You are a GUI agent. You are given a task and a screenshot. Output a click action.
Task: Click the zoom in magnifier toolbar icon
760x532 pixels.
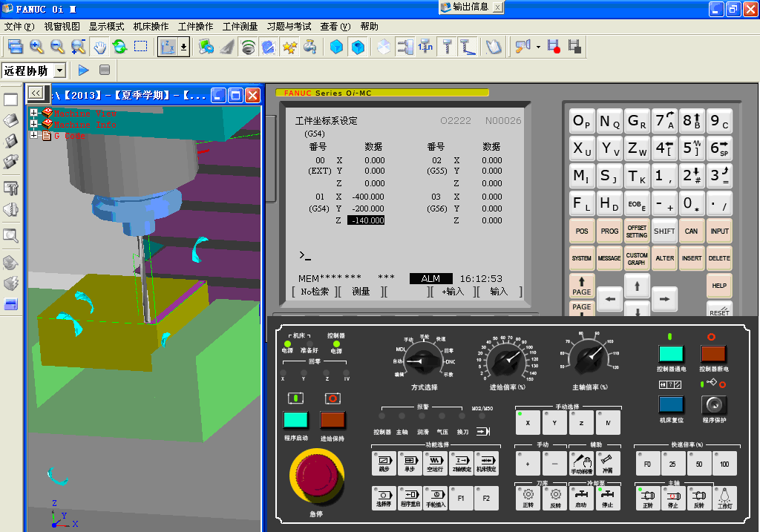(36, 47)
